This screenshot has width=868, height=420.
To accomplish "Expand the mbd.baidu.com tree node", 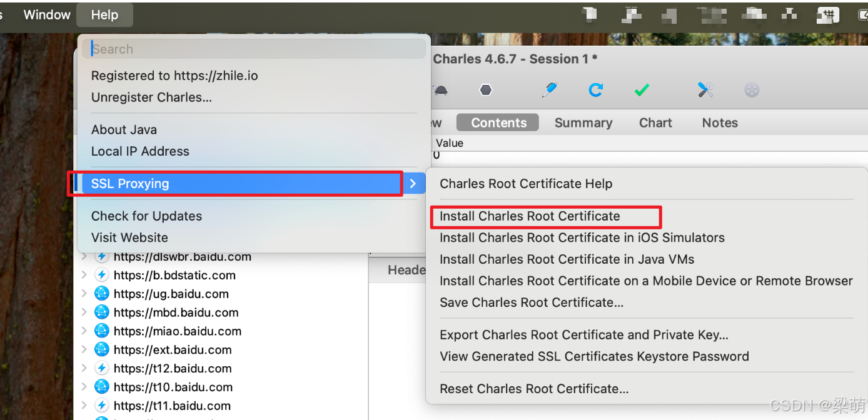I will tap(84, 312).
